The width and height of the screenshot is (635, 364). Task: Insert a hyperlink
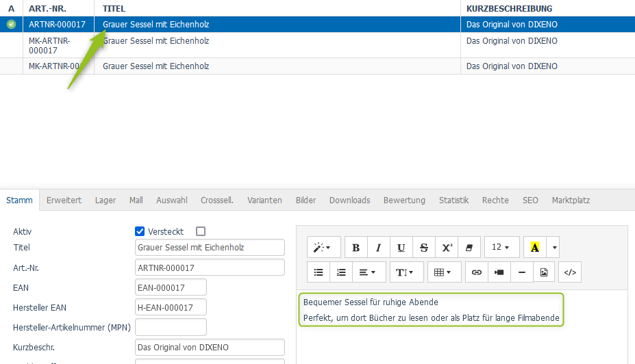click(477, 272)
